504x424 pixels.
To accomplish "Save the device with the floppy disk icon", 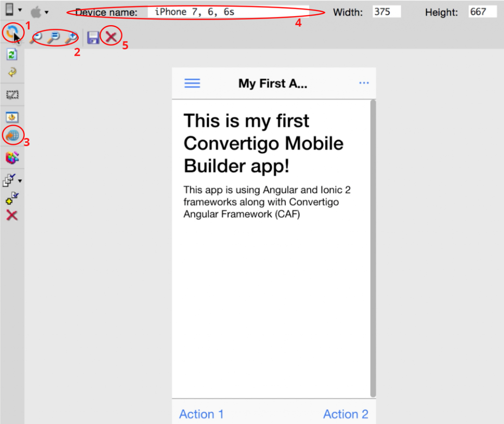I will coord(93,37).
